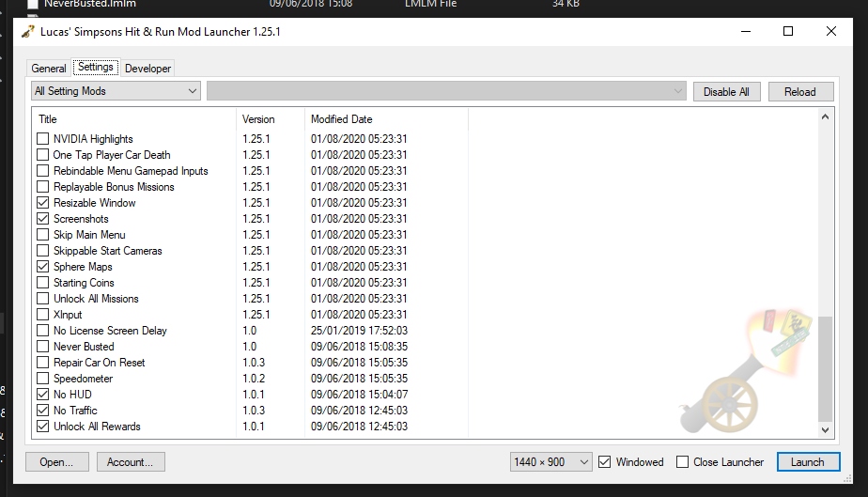Click version '1.0.2' in Speedometer row
Screen dimensions: 868x497
click(x=254, y=379)
